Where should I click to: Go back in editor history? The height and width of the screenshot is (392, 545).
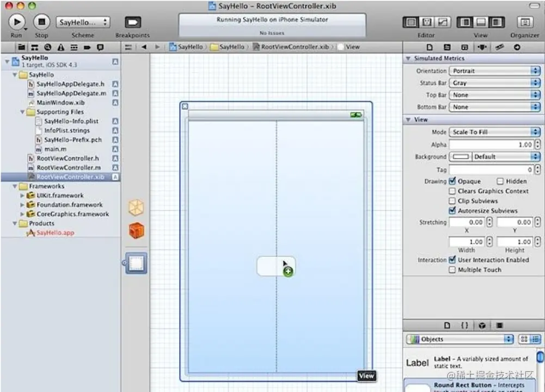click(144, 47)
